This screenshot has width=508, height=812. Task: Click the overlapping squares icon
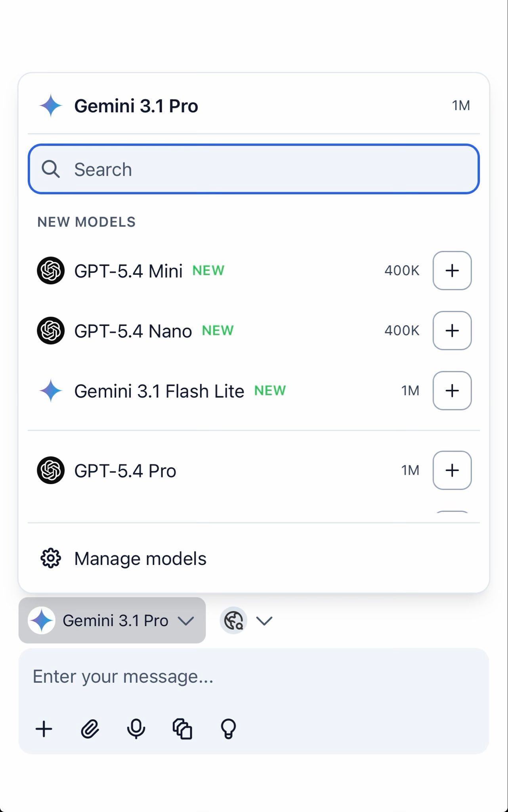(x=182, y=729)
